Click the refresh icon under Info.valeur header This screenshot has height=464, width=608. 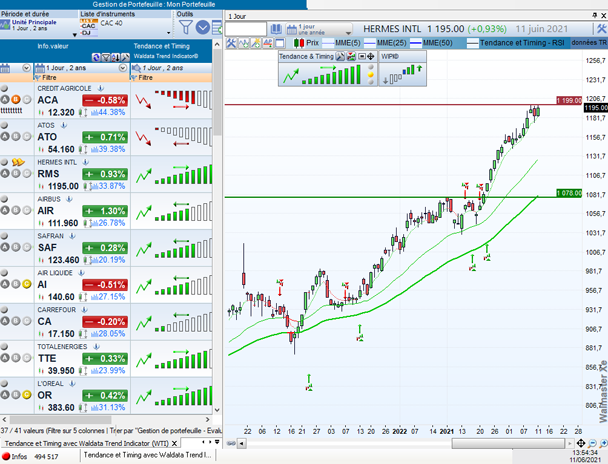coord(96,58)
